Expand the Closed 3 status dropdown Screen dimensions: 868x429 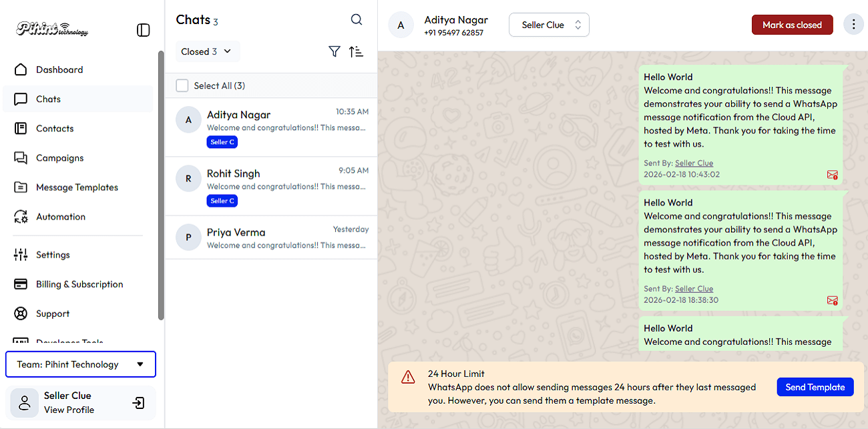point(206,51)
